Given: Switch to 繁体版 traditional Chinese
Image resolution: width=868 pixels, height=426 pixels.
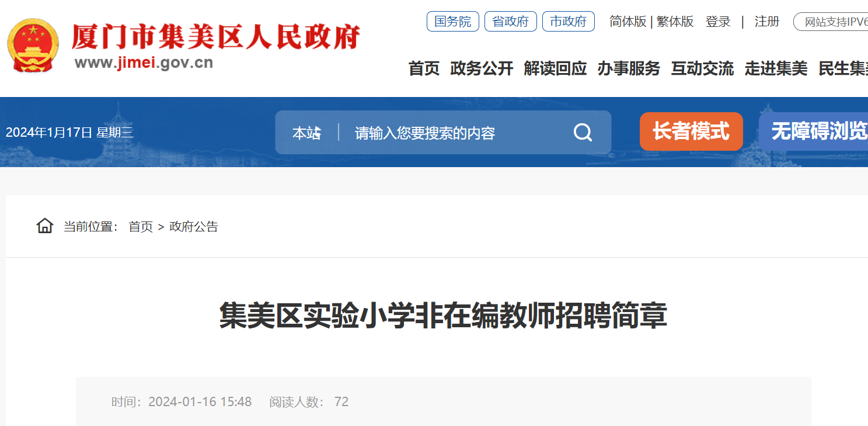Looking at the screenshot, I should (x=675, y=22).
